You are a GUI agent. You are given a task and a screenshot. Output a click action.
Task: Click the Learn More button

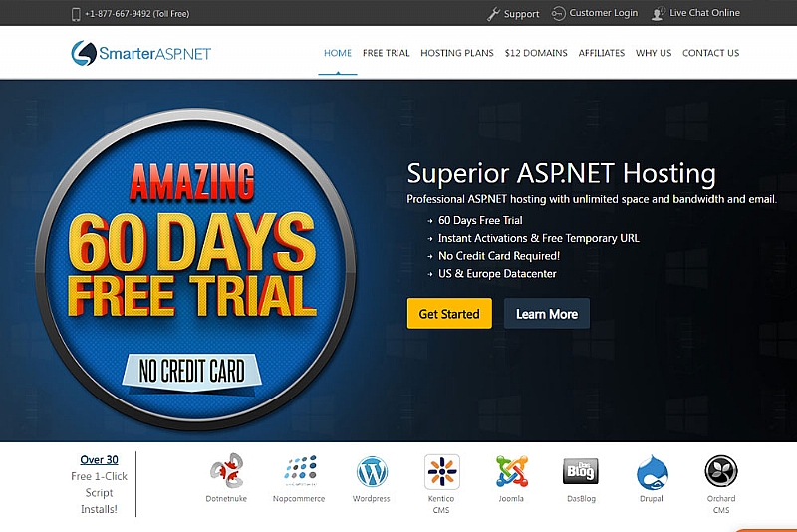pos(547,314)
